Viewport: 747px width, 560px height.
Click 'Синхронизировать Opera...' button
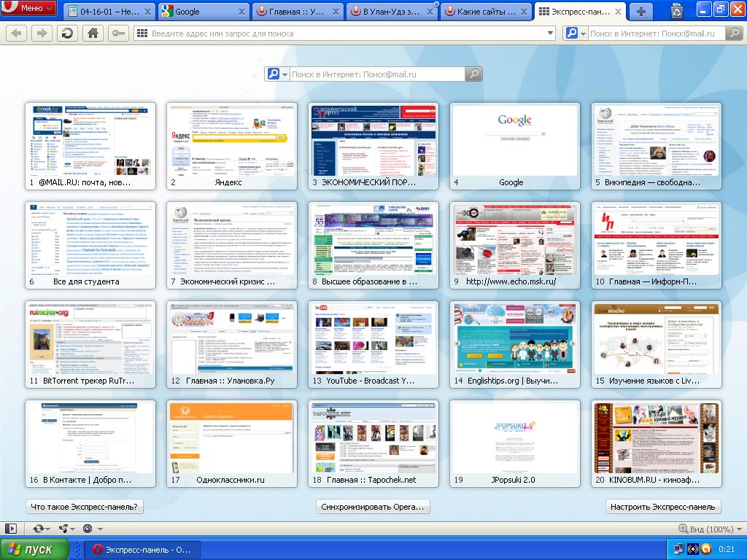point(373,507)
